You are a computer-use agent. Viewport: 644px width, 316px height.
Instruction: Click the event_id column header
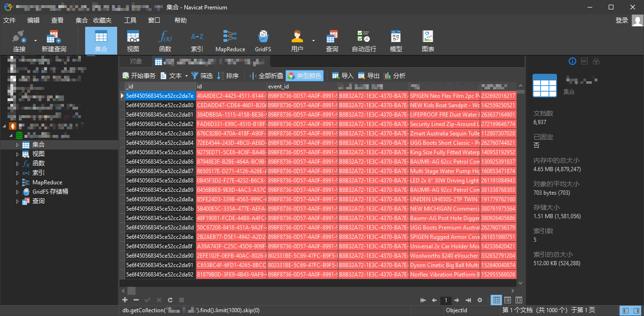point(302,86)
